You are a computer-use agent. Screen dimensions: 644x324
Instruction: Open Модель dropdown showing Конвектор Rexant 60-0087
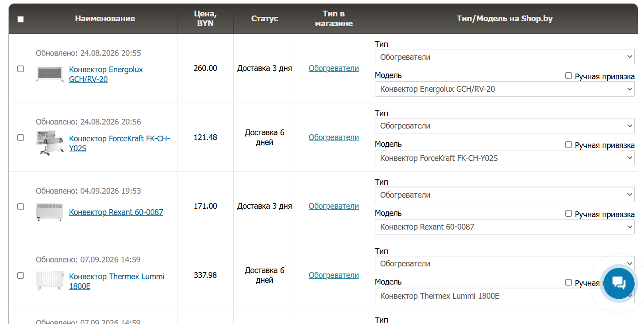505,226
